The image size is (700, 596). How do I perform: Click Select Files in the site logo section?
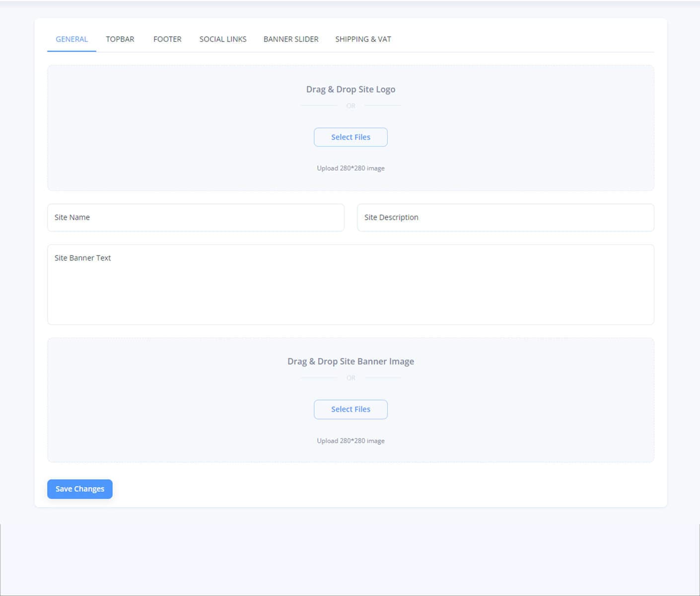pyautogui.click(x=350, y=137)
